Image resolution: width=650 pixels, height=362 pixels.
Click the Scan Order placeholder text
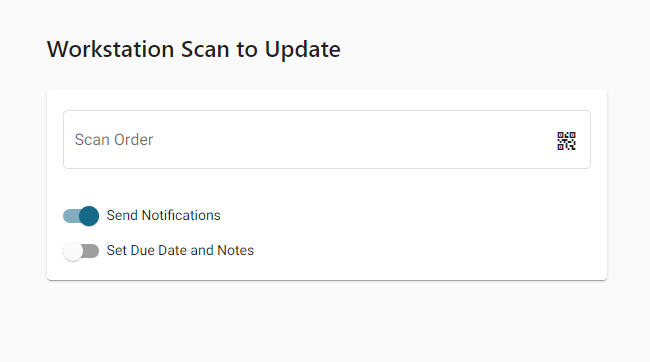pos(114,140)
